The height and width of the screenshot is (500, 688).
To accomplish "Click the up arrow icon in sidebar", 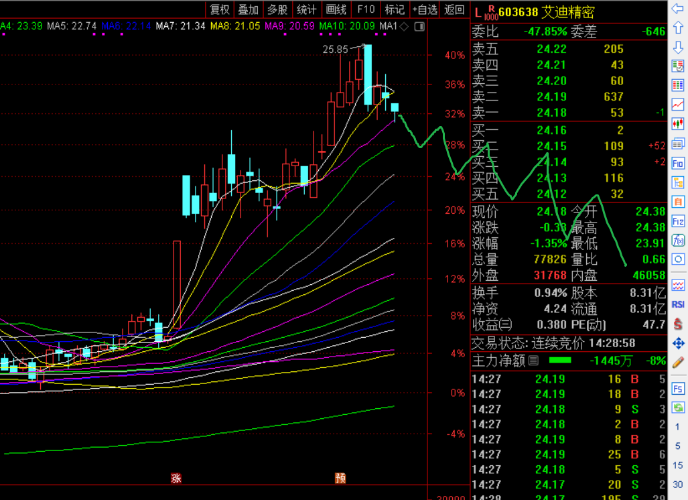I will [678, 28].
